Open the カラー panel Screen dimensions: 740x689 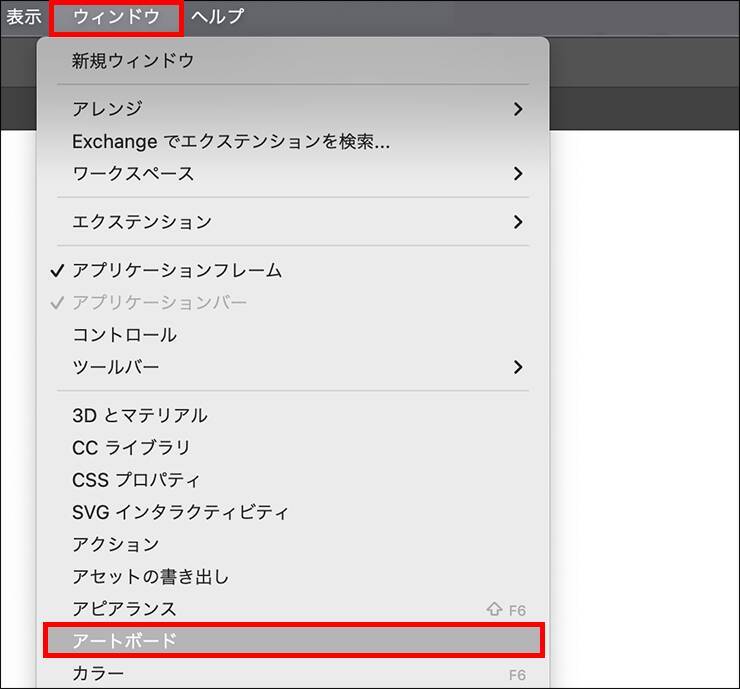[x=98, y=673]
